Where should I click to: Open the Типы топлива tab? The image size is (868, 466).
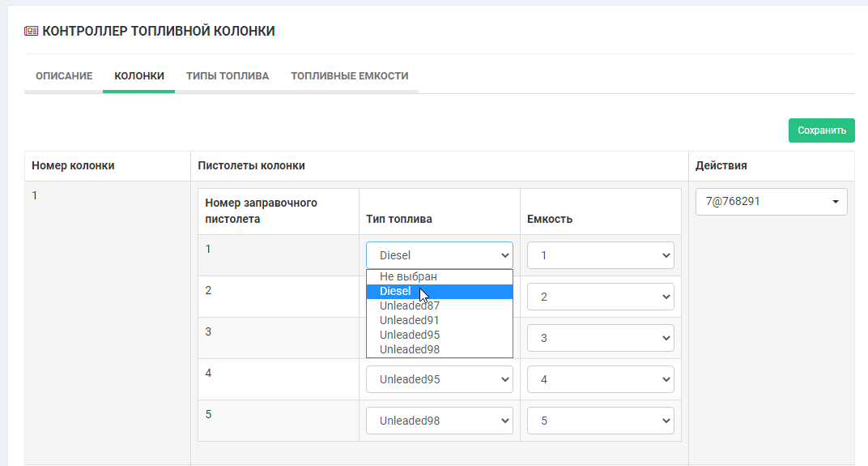coord(228,76)
